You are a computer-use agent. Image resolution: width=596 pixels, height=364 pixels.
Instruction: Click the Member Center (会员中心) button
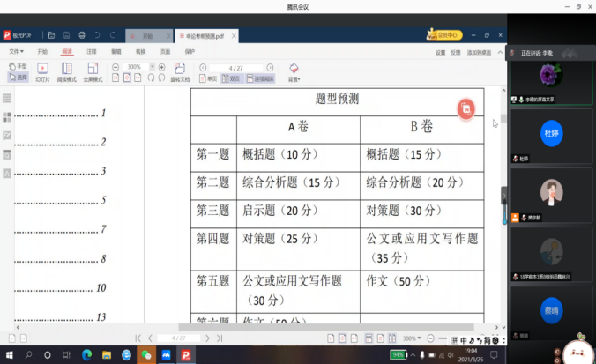(x=445, y=35)
